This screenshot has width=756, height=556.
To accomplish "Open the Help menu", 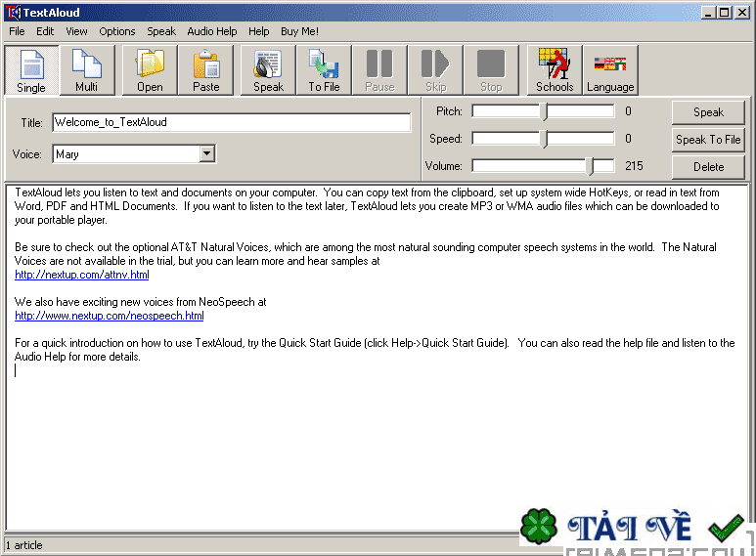I will pos(259,31).
